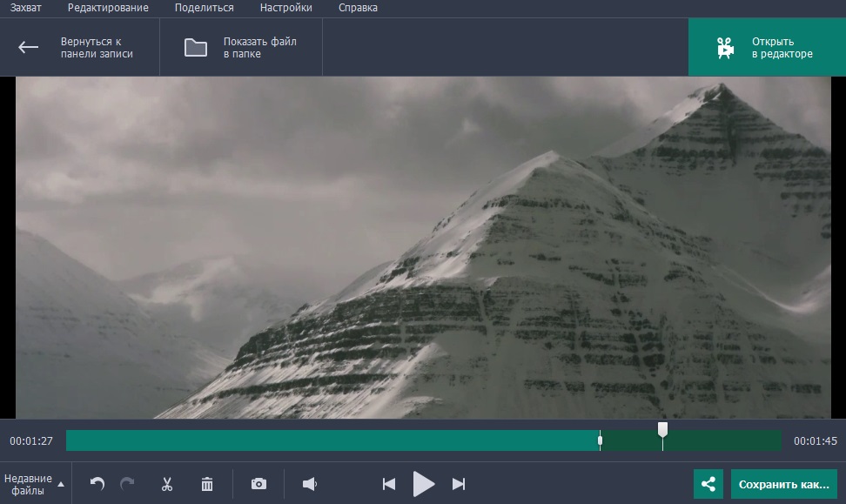Open the Справка menu

(358, 8)
